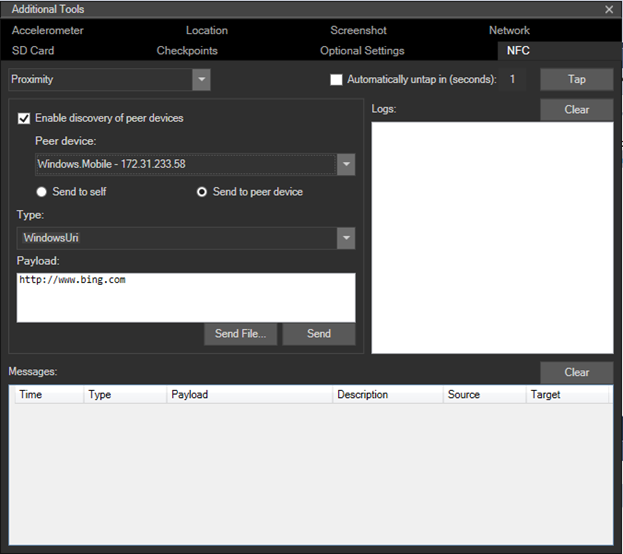
Task: Sort messages by Type column
Action: [125, 395]
